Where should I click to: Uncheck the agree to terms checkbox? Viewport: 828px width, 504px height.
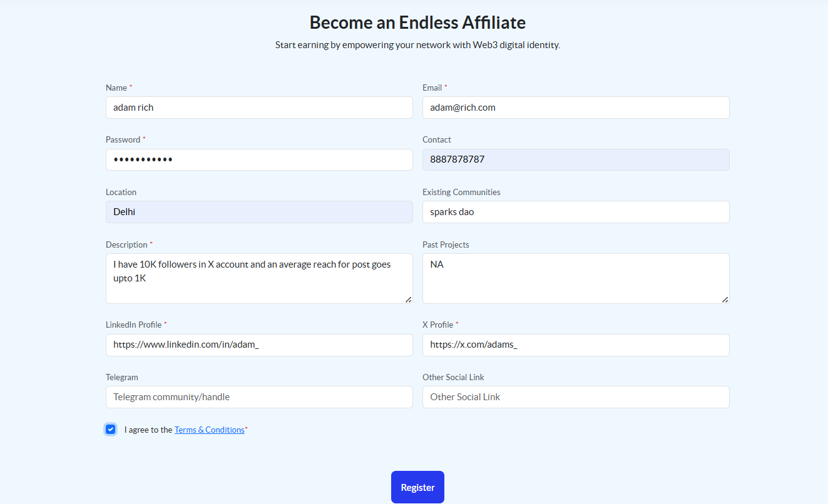point(111,429)
